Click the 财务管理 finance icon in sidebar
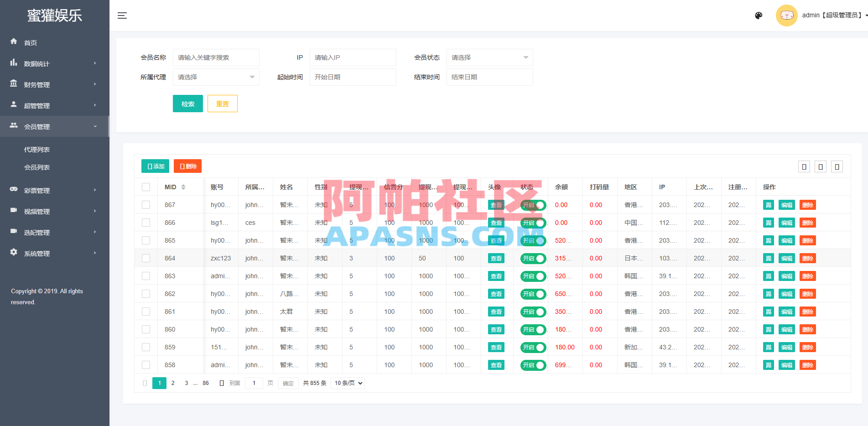Screen dimensions: 868x426 14,84
